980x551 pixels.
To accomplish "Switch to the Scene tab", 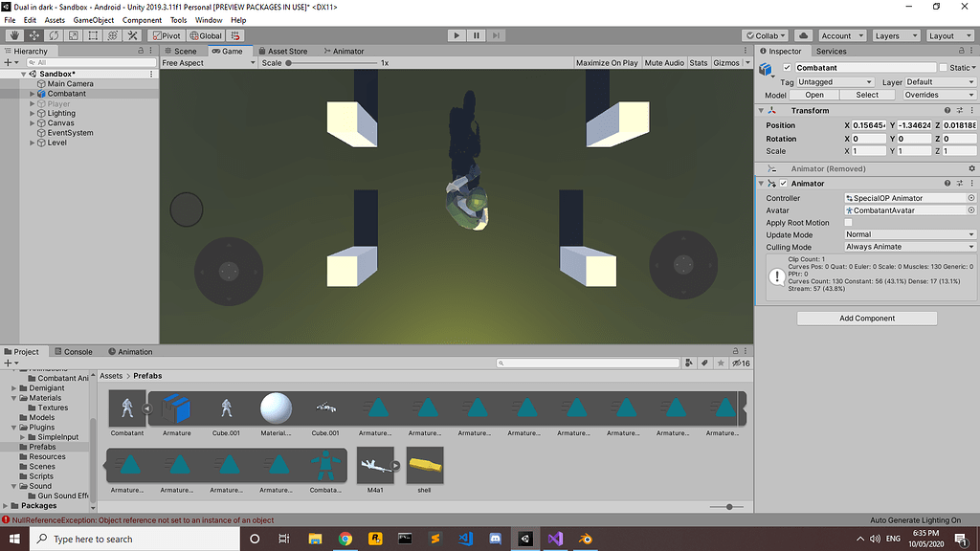I will pos(182,51).
